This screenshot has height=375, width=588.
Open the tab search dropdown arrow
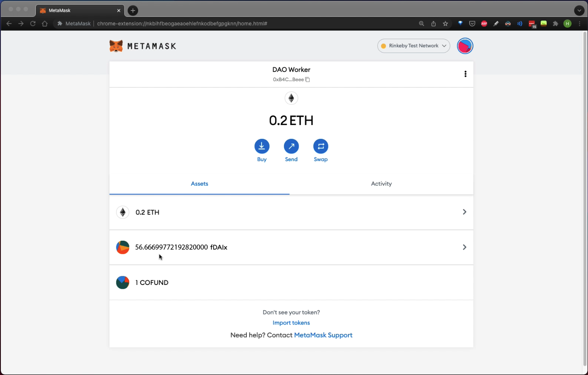coord(580,10)
